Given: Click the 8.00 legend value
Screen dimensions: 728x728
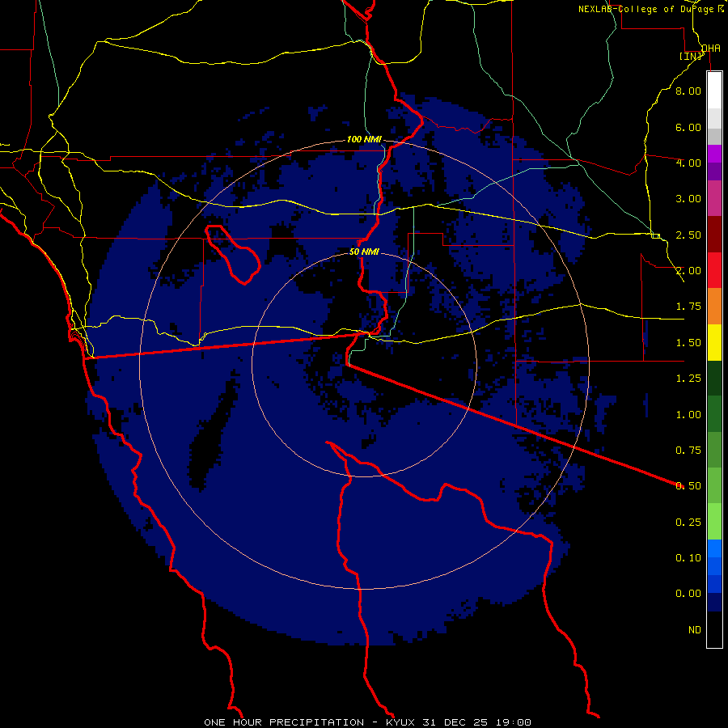Looking at the screenshot, I should (688, 91).
